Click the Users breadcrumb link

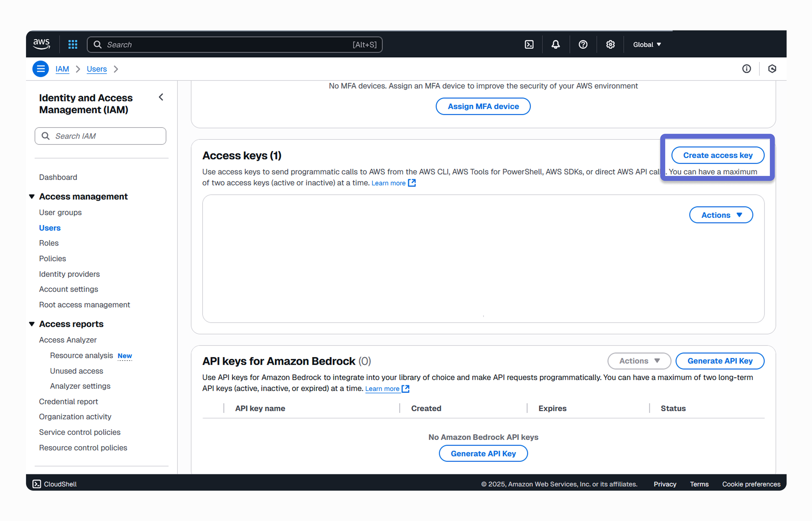97,69
